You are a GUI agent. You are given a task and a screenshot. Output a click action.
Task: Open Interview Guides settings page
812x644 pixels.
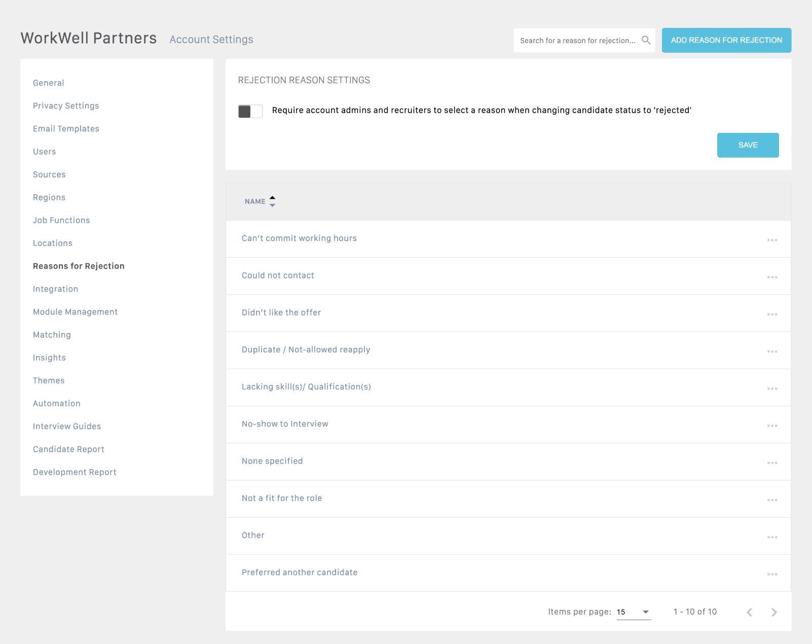(x=67, y=426)
